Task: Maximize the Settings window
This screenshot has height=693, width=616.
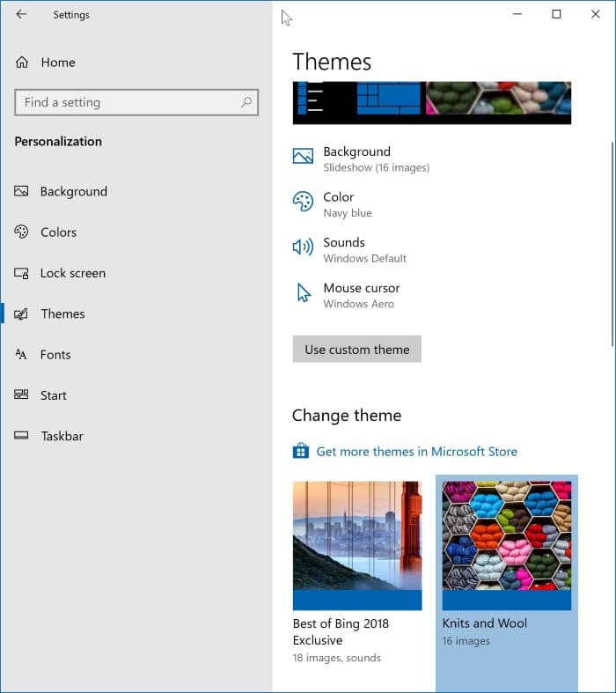Action: point(556,14)
